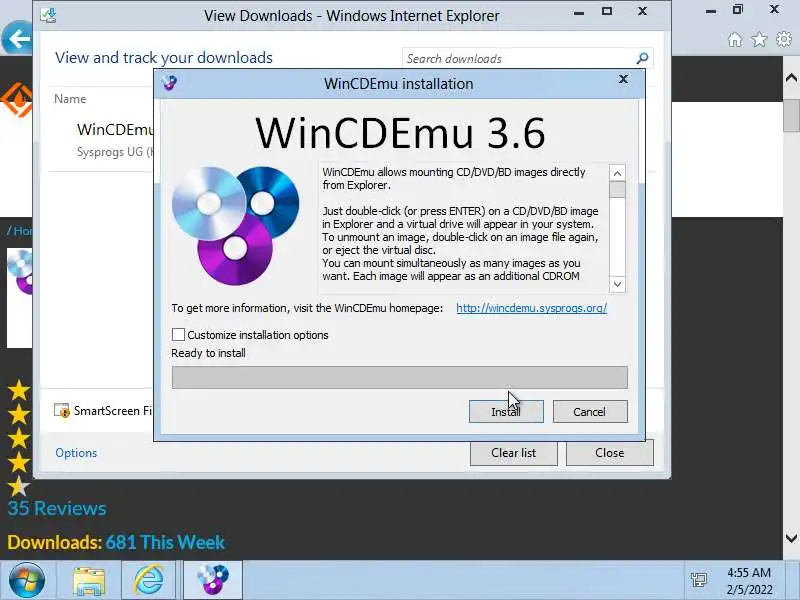Click the WinCDEmu icon in installer title bar
The width and height of the screenshot is (800, 600).
click(169, 83)
